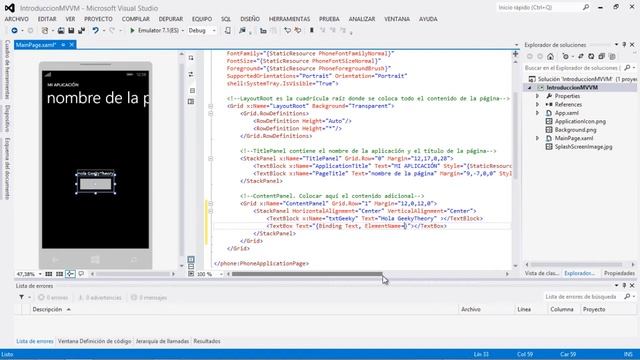Undo the last edit with Undo icon
Screen dimensions: 640x360
coord(96,31)
